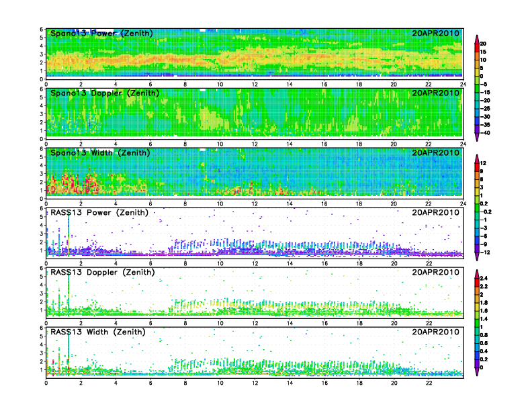Click the "1.8" label on the bottom colorbar
Image resolution: width=532 pixels, height=411 pixels.
[x=484, y=303]
